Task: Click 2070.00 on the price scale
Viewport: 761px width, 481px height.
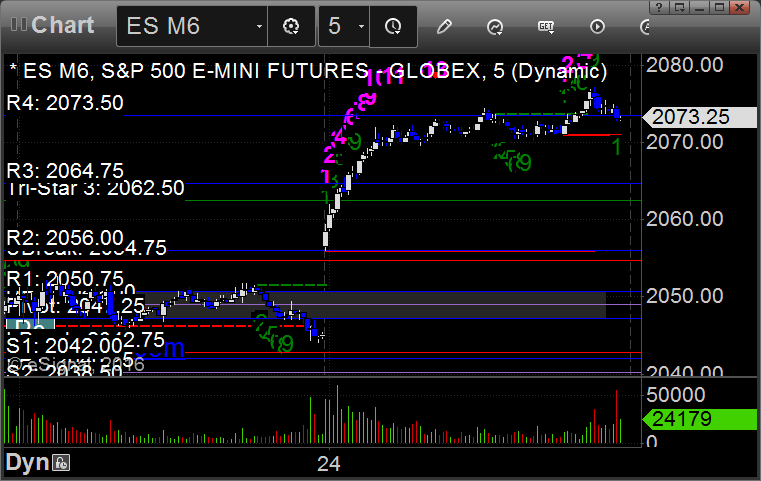Action: [x=684, y=142]
